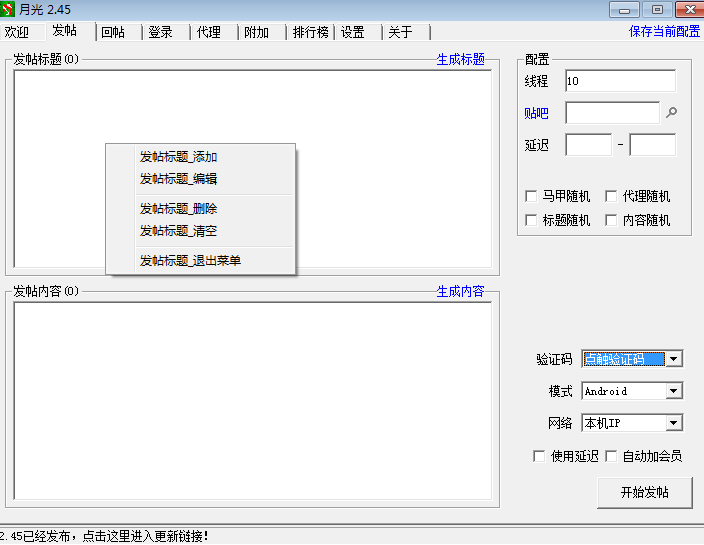Switch to the 回帖 tab
This screenshot has height=545, width=704.
coord(113,32)
